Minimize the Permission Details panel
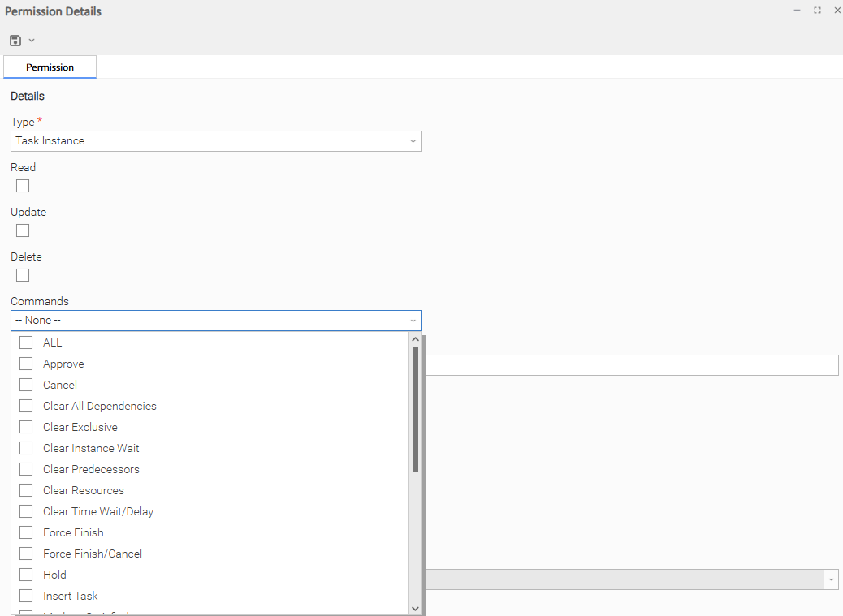Viewport: 843px width, 616px height. (797, 11)
